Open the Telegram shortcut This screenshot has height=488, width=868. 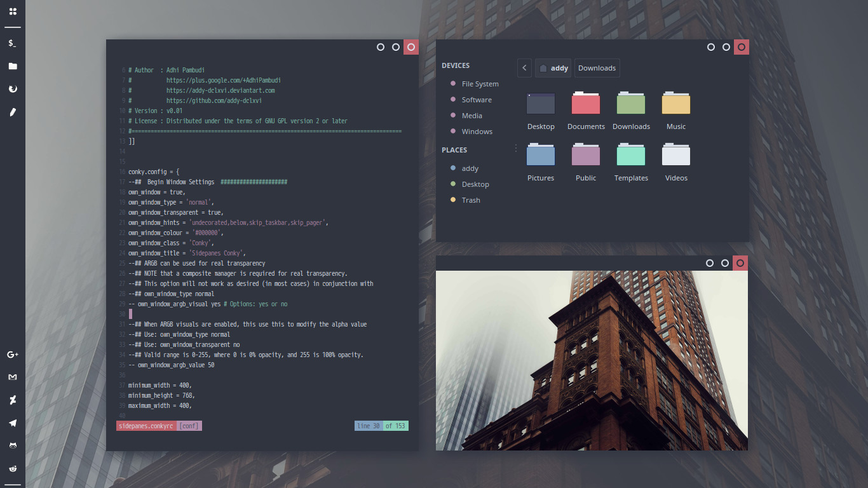pos(13,423)
